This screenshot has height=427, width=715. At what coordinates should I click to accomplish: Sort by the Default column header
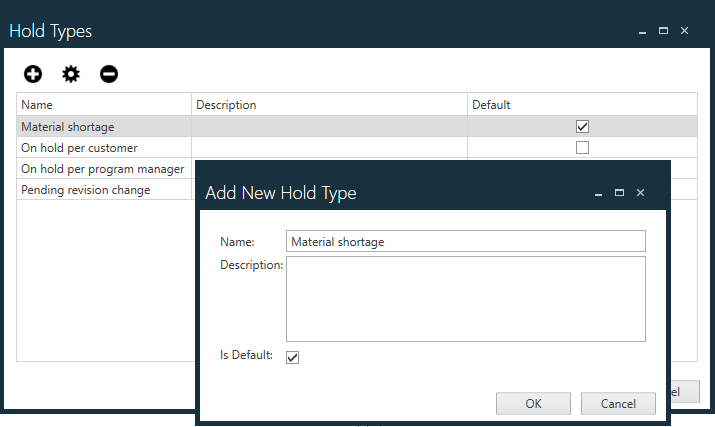click(x=581, y=105)
